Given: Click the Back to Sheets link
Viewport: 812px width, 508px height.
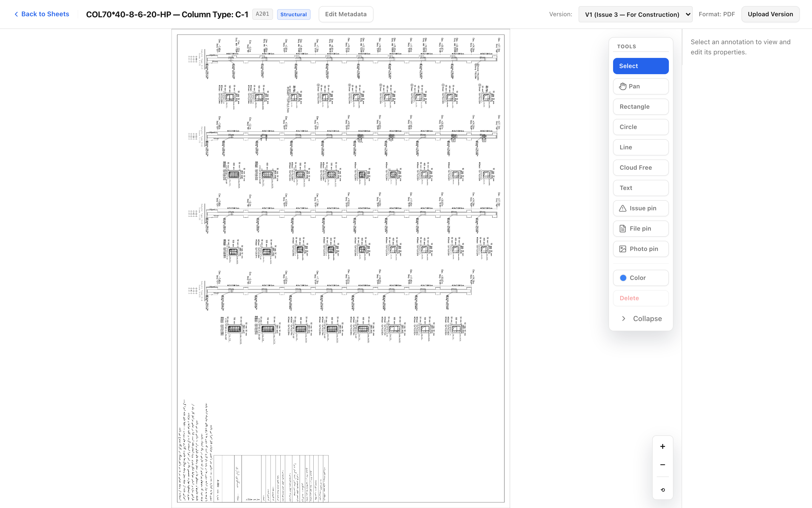Looking at the screenshot, I should (x=42, y=14).
